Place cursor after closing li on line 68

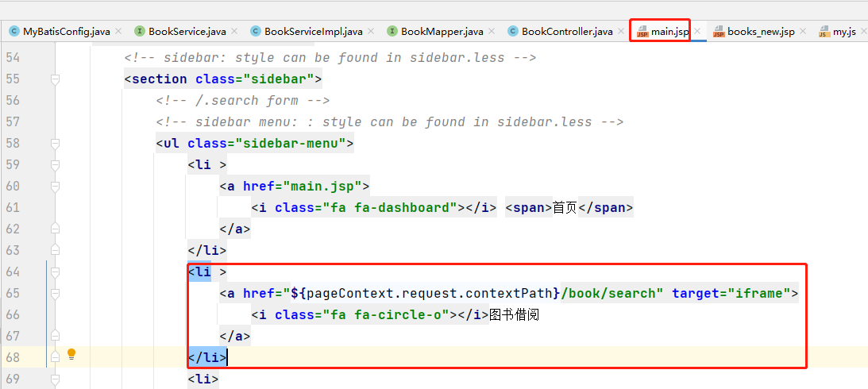(227, 357)
